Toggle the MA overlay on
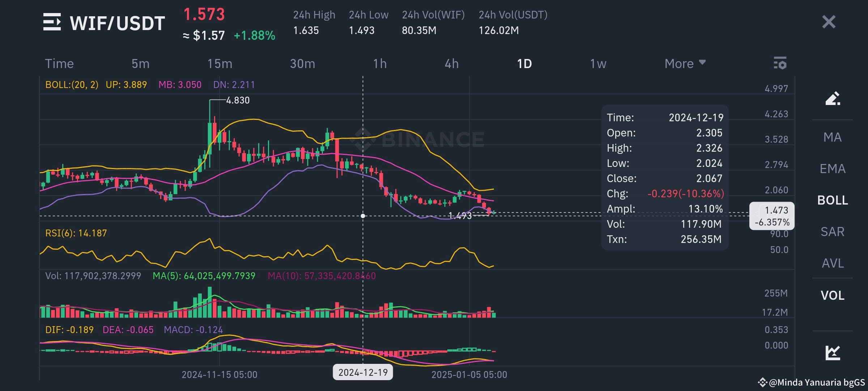868x391 pixels. pos(832,137)
